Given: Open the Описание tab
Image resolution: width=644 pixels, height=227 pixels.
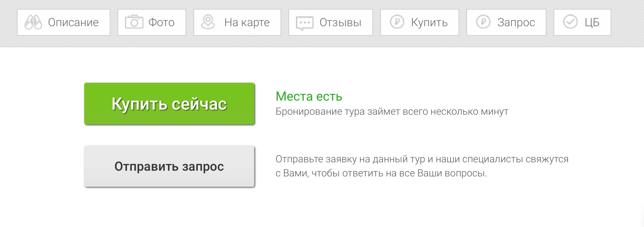Looking at the screenshot, I should click(64, 22).
